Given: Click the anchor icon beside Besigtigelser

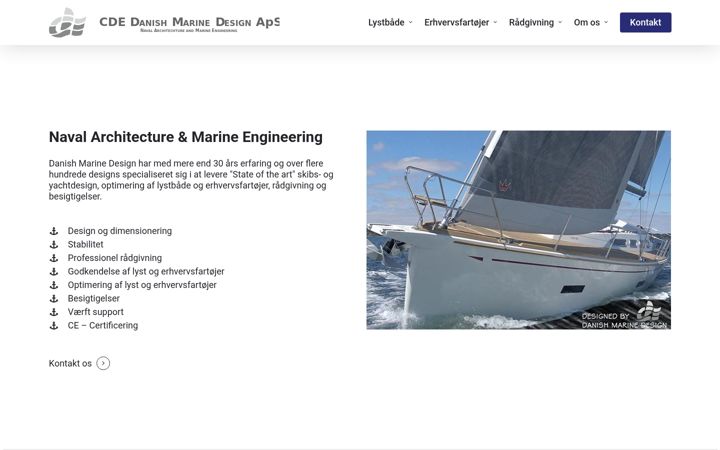Looking at the screenshot, I should click(54, 298).
